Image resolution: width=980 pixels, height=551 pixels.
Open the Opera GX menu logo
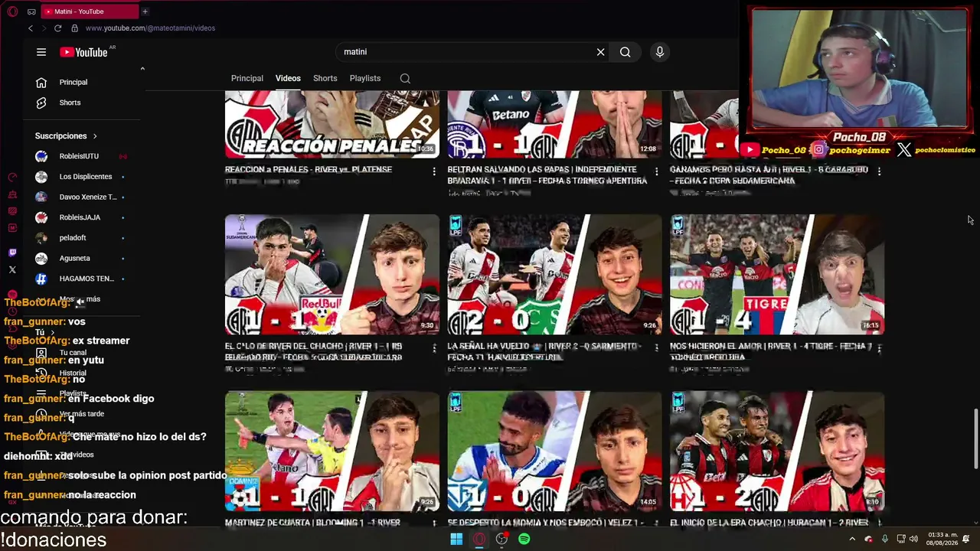click(12, 11)
